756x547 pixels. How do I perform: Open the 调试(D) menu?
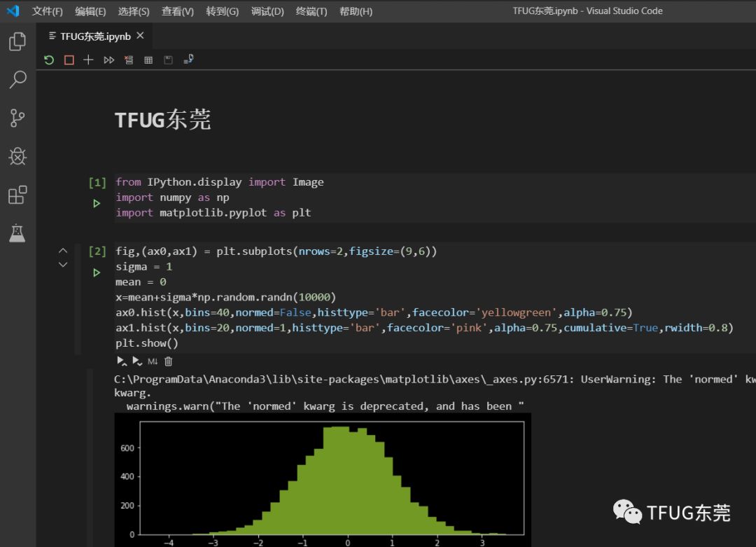[267, 11]
